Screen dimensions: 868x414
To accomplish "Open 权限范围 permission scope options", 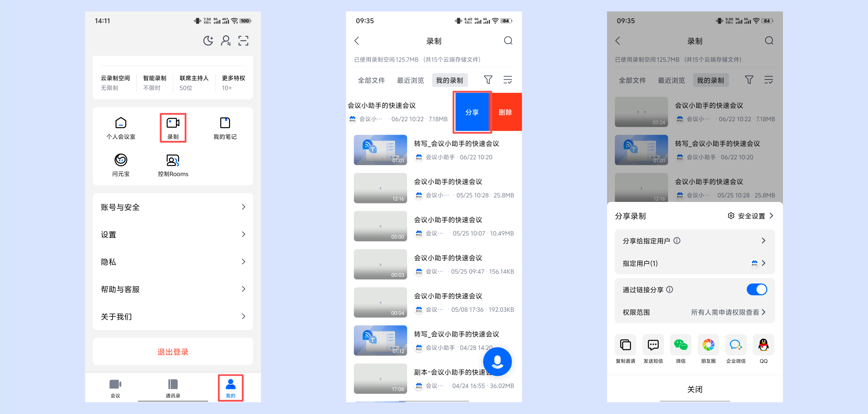I will (x=694, y=312).
